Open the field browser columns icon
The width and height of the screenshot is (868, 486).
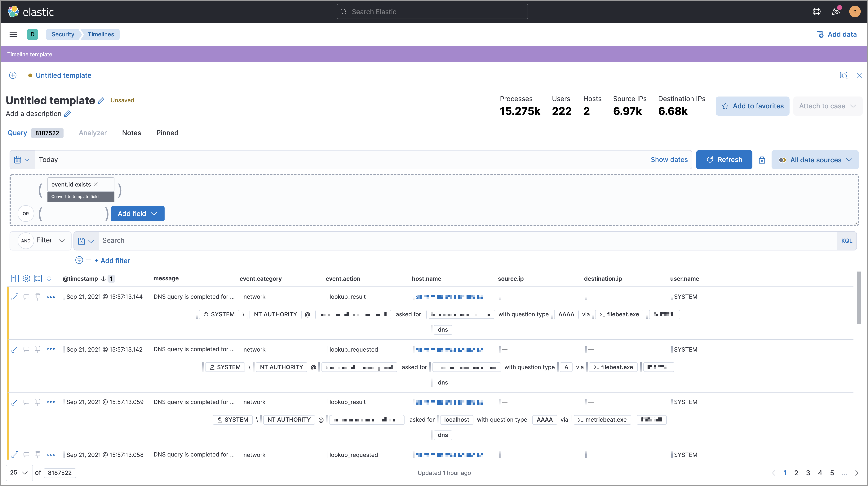pyautogui.click(x=15, y=278)
